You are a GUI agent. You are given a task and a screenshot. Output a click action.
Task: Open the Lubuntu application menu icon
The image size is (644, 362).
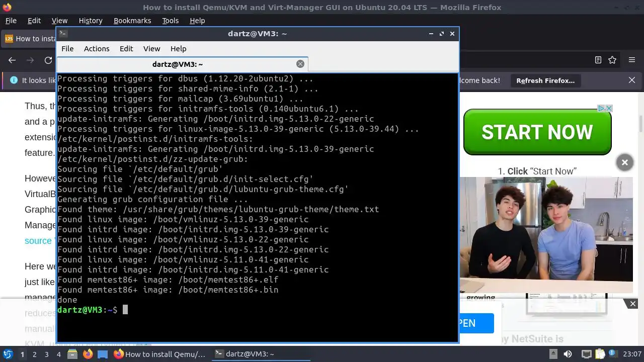pos(8,354)
